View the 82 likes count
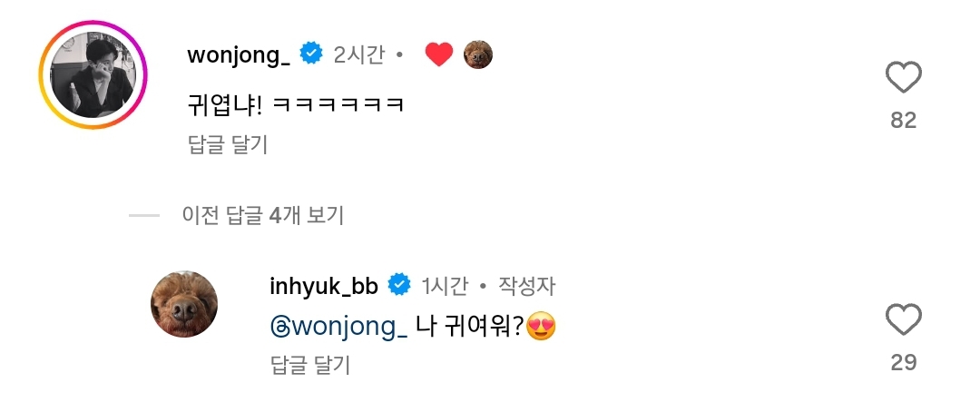This screenshot has width=980, height=412. point(903,120)
